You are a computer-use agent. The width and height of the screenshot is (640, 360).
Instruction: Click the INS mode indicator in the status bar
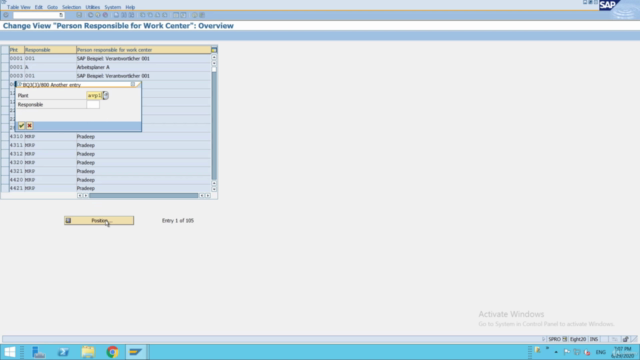(594, 339)
